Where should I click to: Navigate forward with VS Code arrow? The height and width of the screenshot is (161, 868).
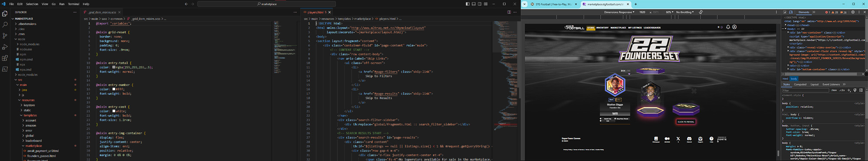(193, 4)
